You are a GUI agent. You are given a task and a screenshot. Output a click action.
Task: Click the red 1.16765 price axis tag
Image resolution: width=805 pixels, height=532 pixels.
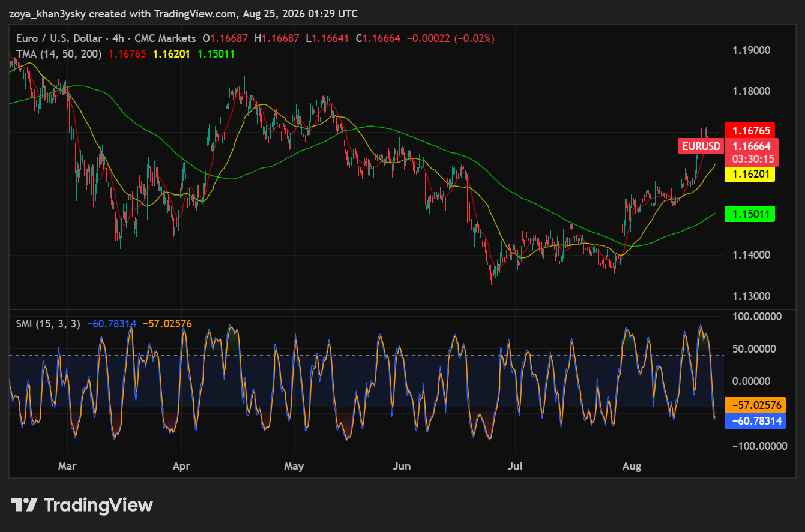pos(750,130)
